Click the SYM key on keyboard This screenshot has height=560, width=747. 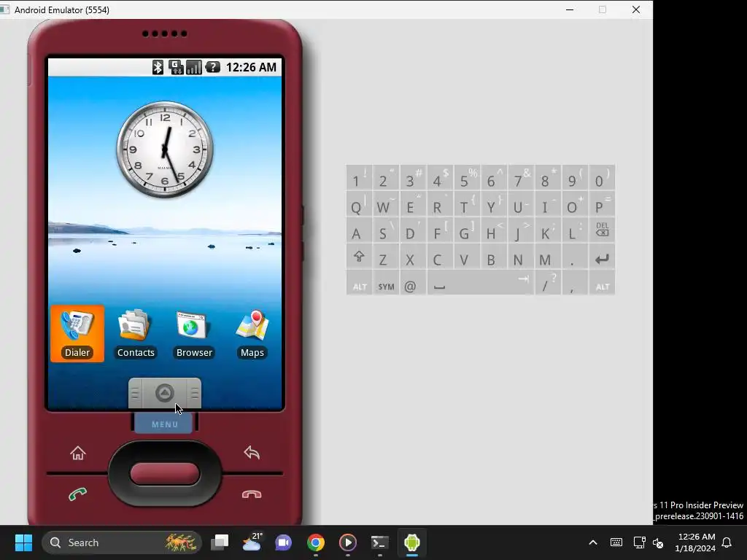point(386,283)
